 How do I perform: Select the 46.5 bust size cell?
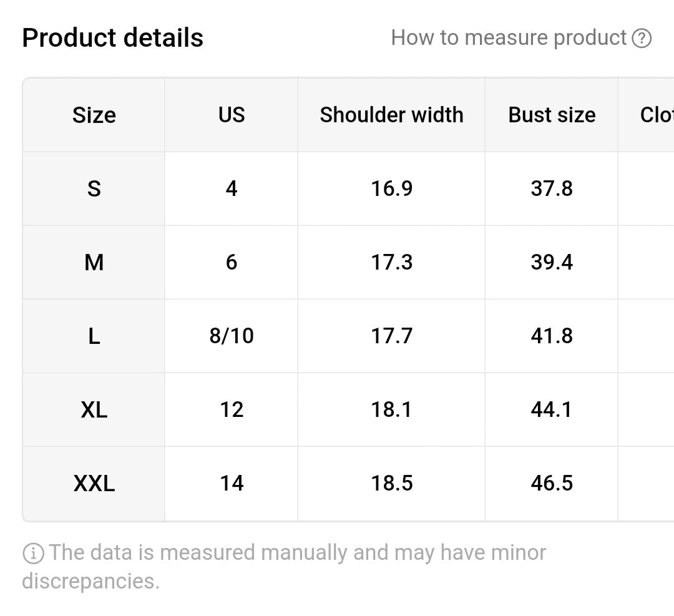(x=552, y=483)
